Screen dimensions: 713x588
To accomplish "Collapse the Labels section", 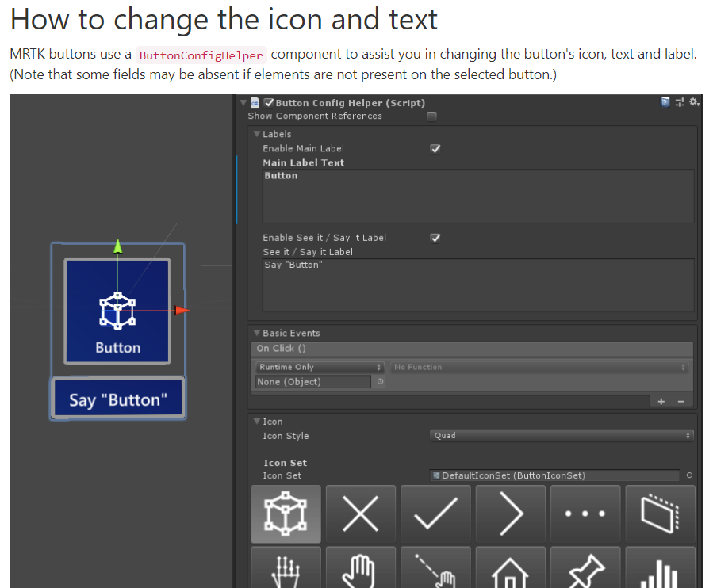I will pyautogui.click(x=257, y=134).
